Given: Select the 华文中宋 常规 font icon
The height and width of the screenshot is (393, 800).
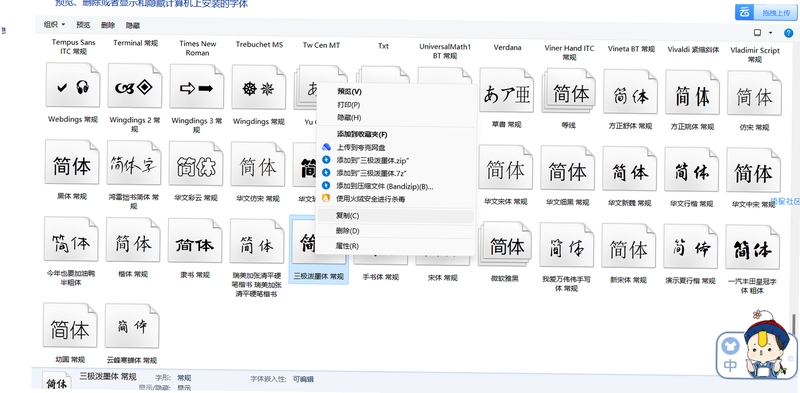Looking at the screenshot, I should click(x=754, y=171).
